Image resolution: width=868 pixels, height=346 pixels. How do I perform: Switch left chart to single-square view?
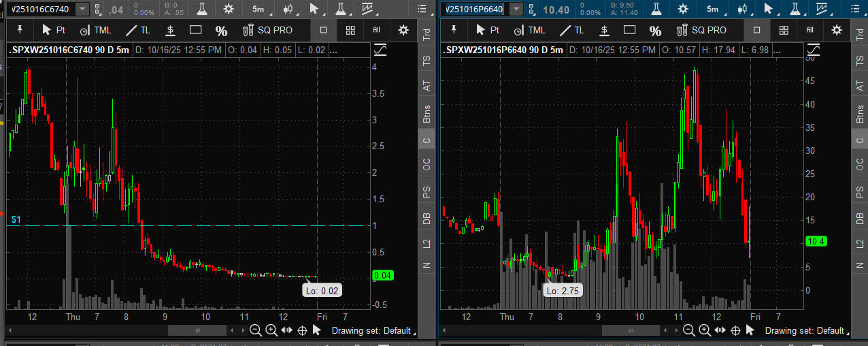tap(323, 30)
